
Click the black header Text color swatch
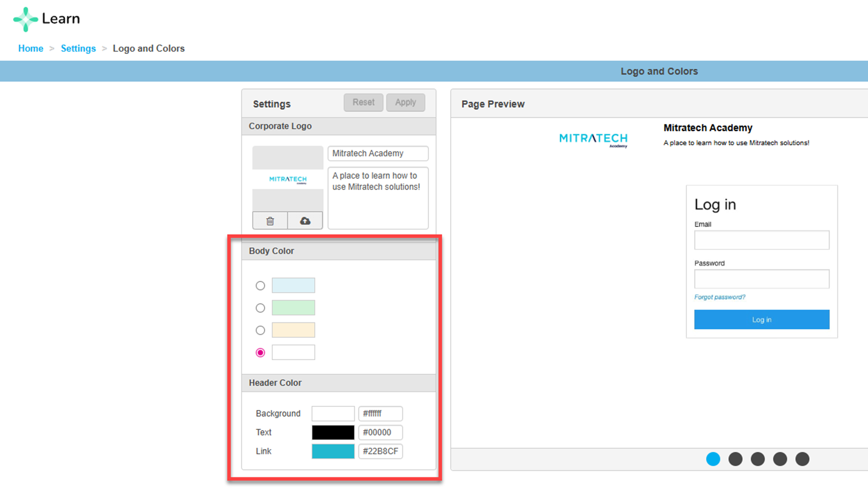click(333, 432)
